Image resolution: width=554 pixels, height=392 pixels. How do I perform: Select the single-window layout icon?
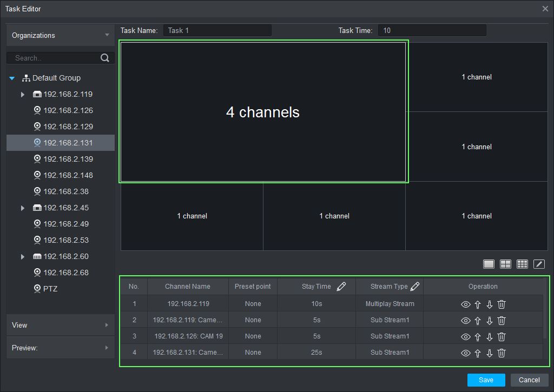click(489, 264)
